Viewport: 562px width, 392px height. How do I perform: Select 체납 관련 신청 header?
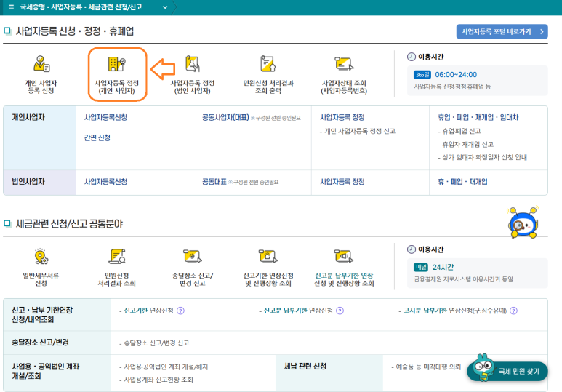(x=329, y=372)
